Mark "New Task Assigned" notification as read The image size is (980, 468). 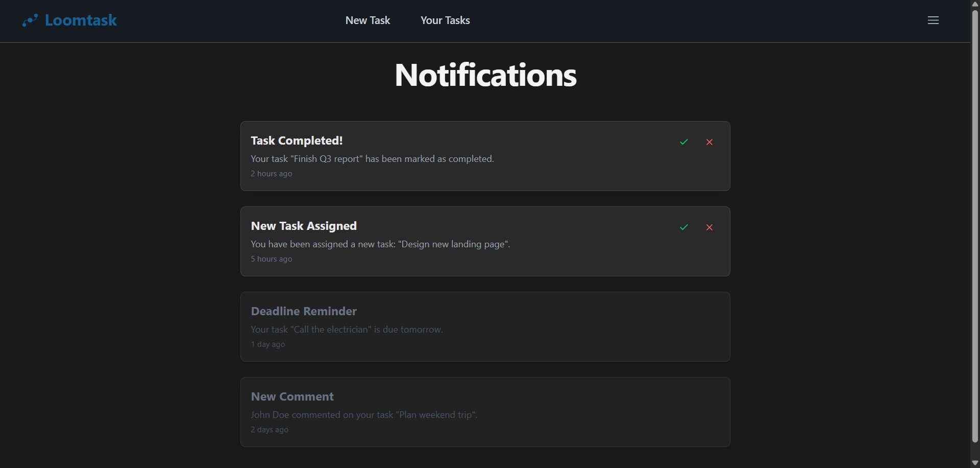tap(684, 227)
